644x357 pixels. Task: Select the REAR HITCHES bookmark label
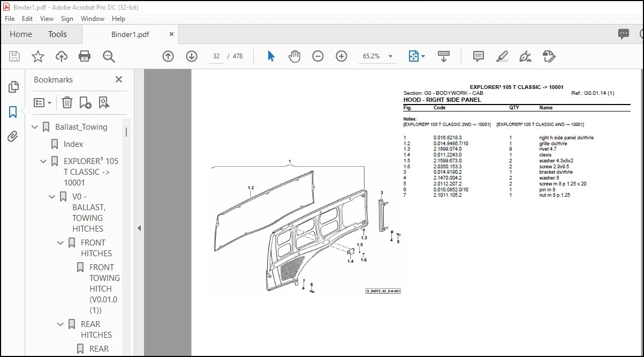click(x=96, y=330)
